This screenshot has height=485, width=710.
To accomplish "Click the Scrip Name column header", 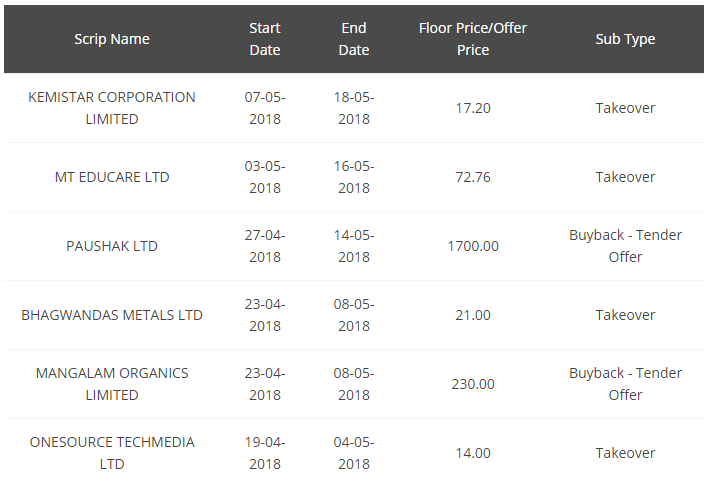I will point(112,39).
